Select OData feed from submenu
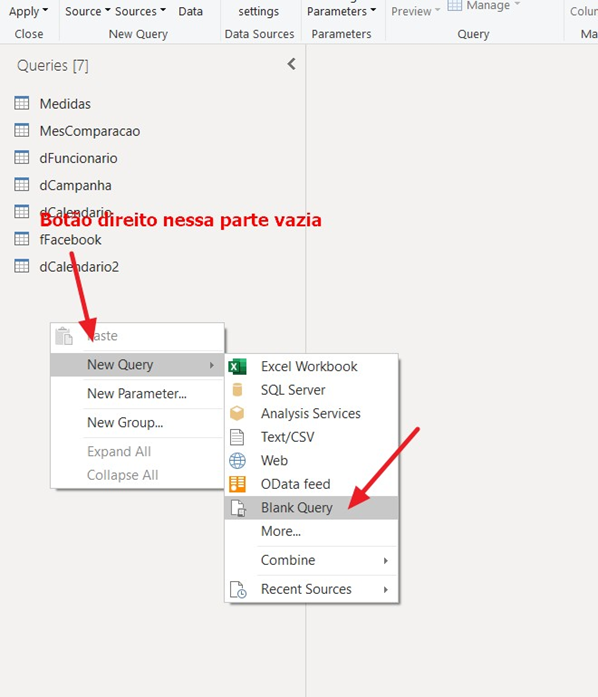 coord(311,484)
